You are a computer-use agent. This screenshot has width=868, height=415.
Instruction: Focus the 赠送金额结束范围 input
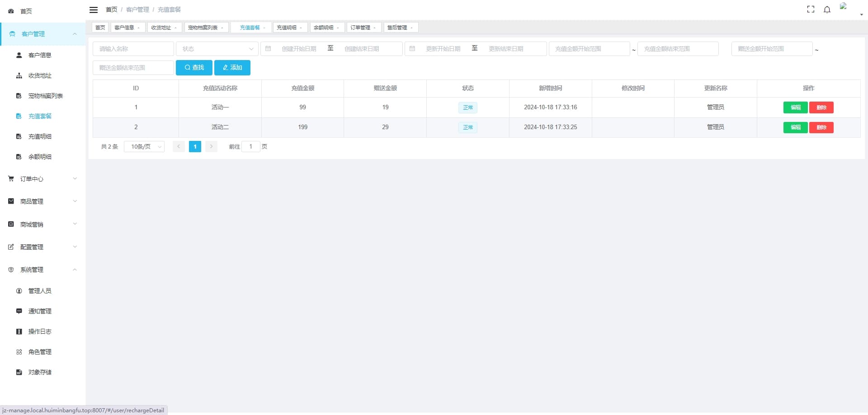pos(133,68)
